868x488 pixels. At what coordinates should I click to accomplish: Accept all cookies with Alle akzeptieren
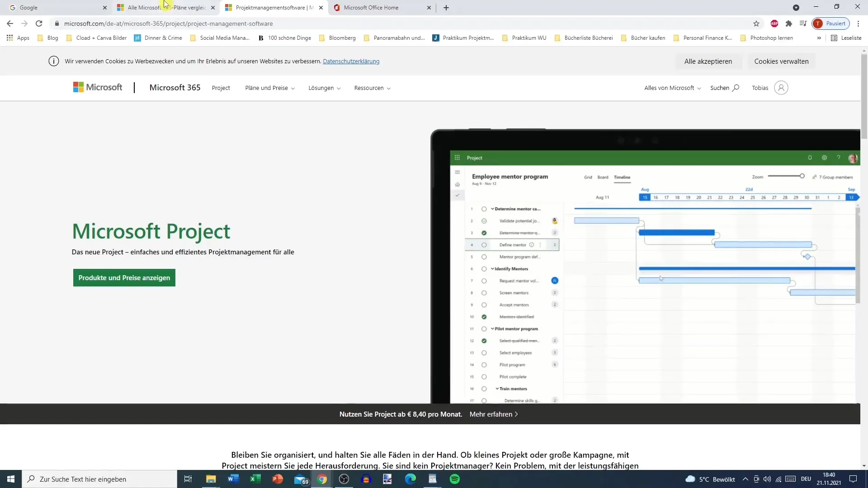[x=708, y=61]
